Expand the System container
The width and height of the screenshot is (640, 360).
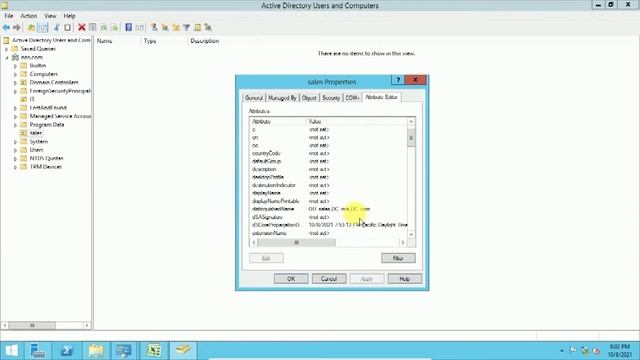coord(15,142)
